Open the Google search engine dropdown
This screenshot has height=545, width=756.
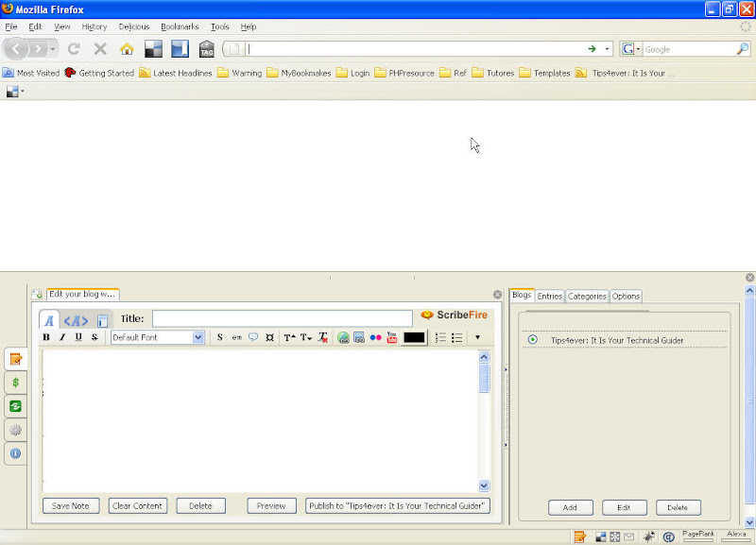click(x=630, y=49)
